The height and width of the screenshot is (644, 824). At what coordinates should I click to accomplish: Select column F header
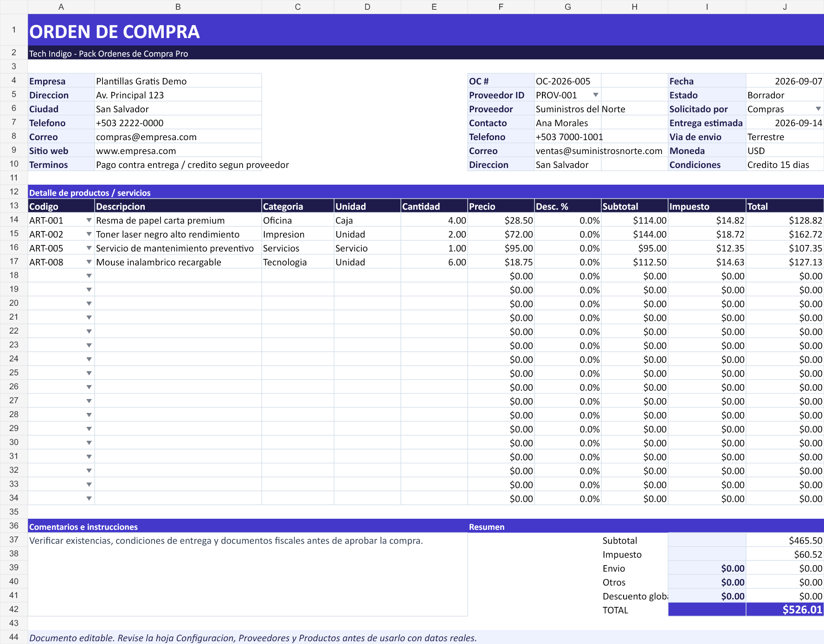(501, 7)
